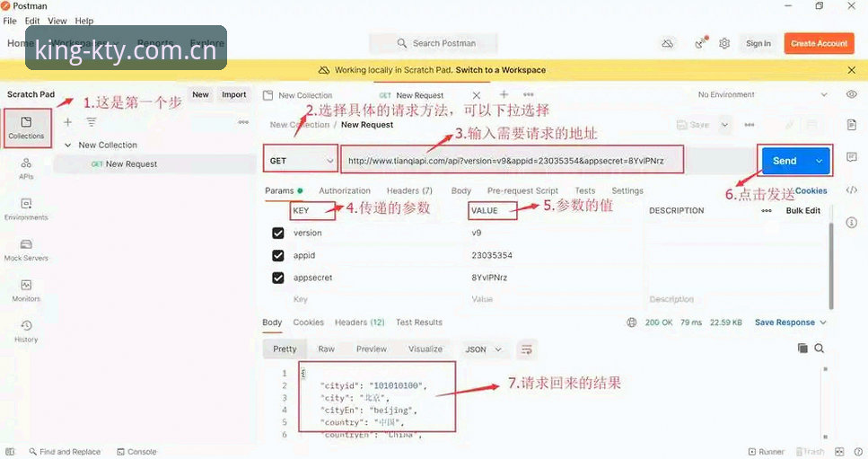Open the JSON format dropdown
This screenshot has height=459, width=868.
click(x=483, y=349)
